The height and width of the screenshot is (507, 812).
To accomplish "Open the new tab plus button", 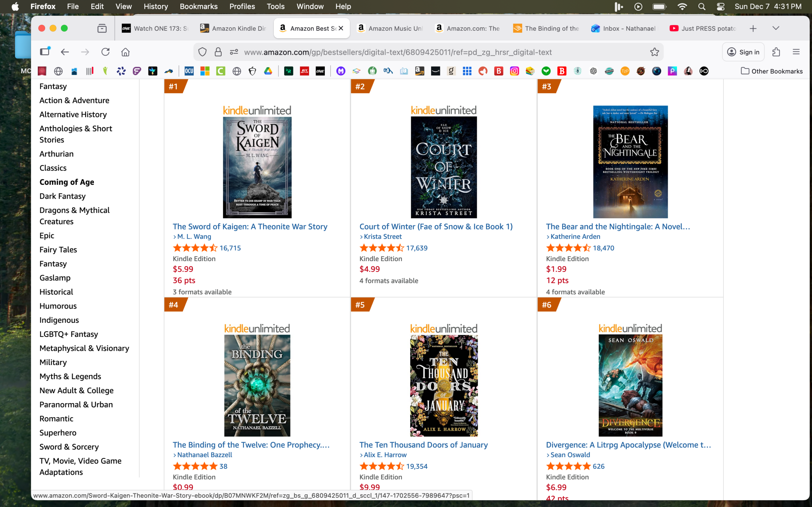I will [x=753, y=29].
